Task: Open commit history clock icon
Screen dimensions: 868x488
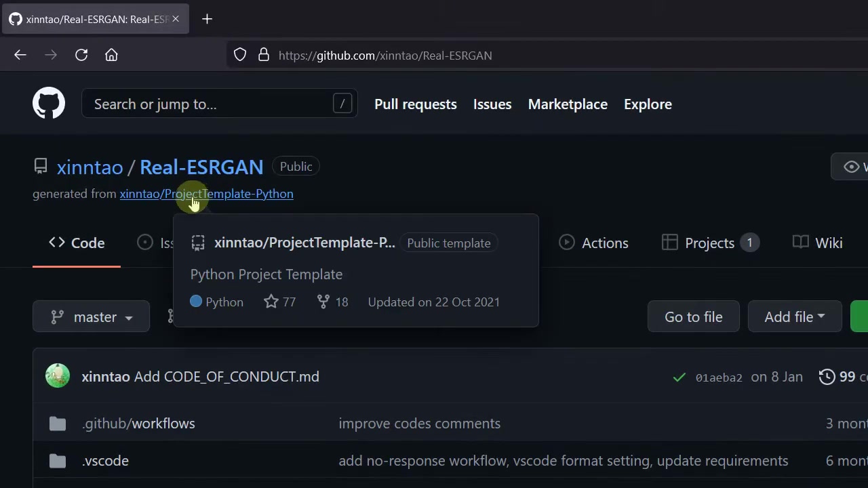Action: (x=827, y=377)
